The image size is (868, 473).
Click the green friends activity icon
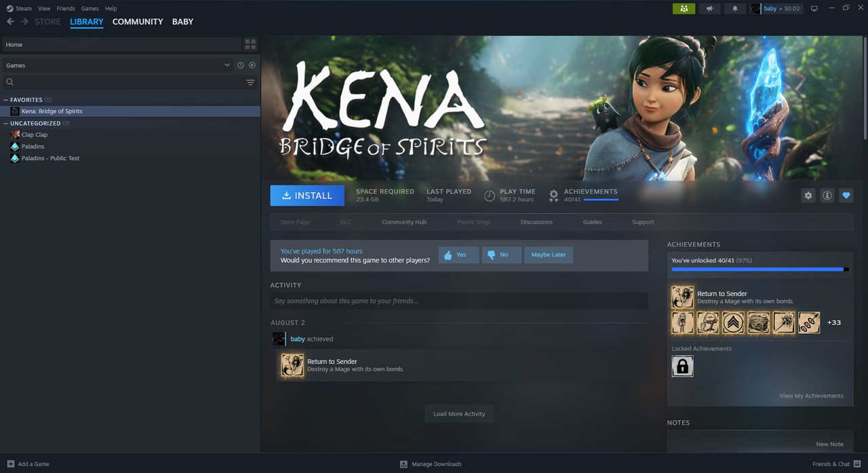click(684, 9)
